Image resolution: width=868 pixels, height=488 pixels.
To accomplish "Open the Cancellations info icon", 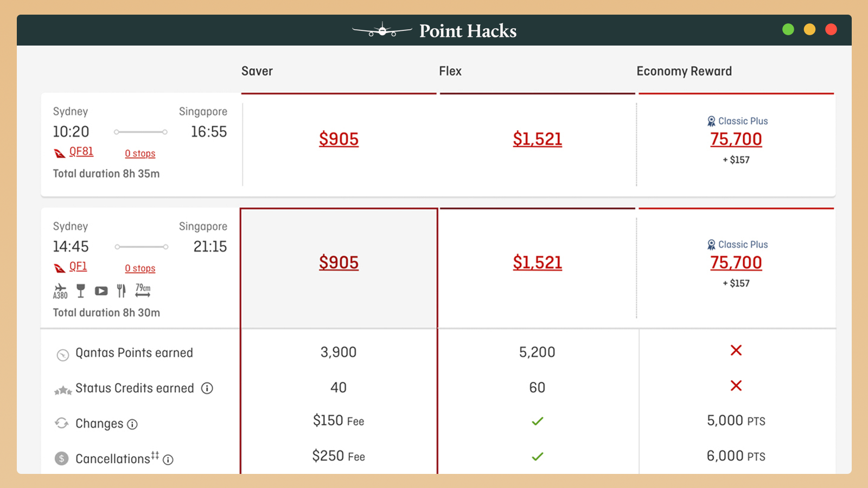I will coord(168,460).
